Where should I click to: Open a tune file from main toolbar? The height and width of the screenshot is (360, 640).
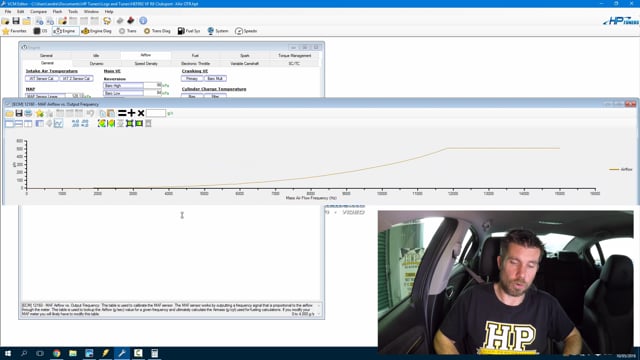(6, 21)
